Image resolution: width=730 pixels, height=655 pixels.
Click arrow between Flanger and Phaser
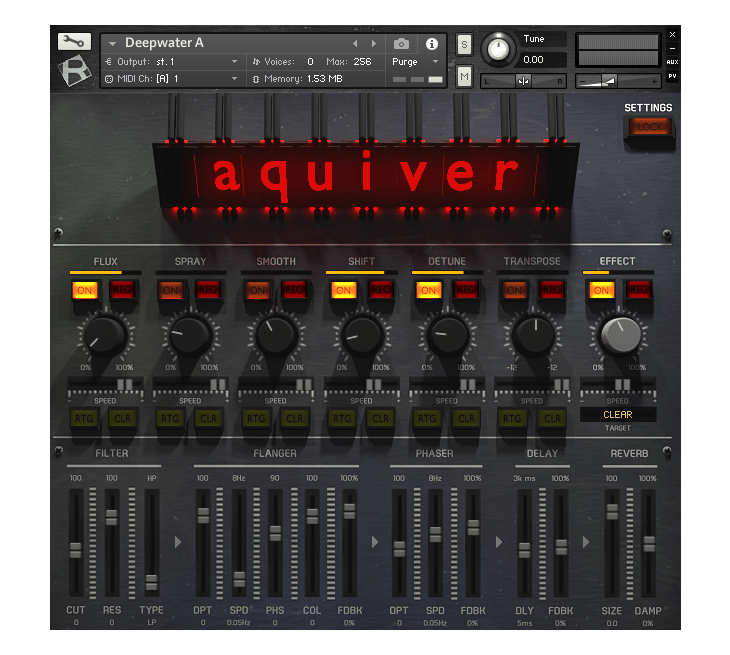coord(375,542)
